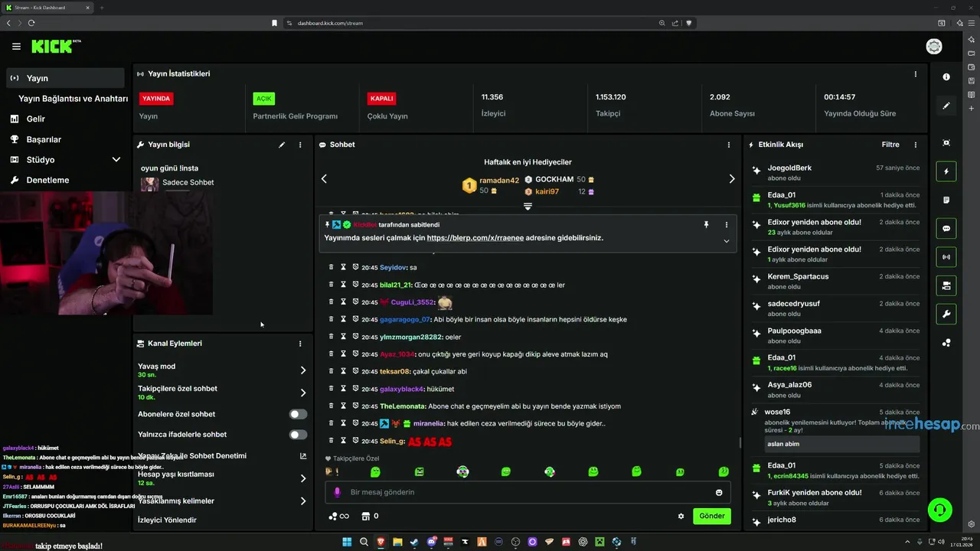Click the screen capture icon in right toolbar
This screenshot has width=980, height=551.
(946, 143)
